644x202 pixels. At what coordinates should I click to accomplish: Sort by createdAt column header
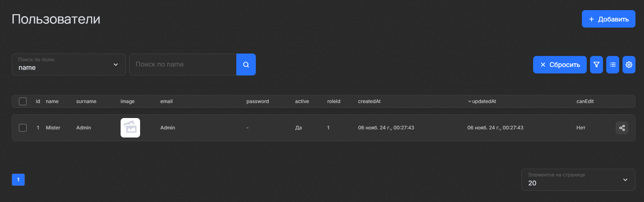pos(369,101)
